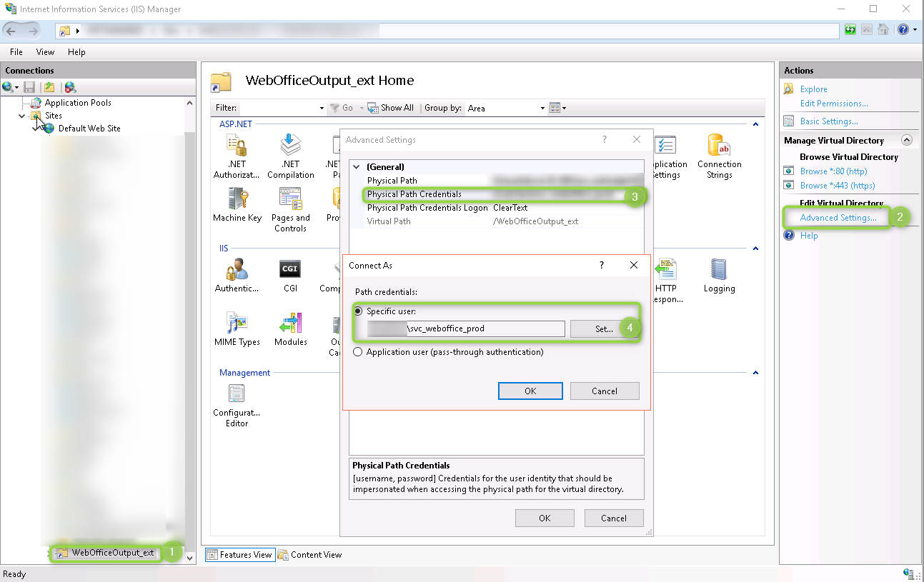Collapse the ASP.NET section chevron
This screenshot has height=582, width=924.
(755, 124)
